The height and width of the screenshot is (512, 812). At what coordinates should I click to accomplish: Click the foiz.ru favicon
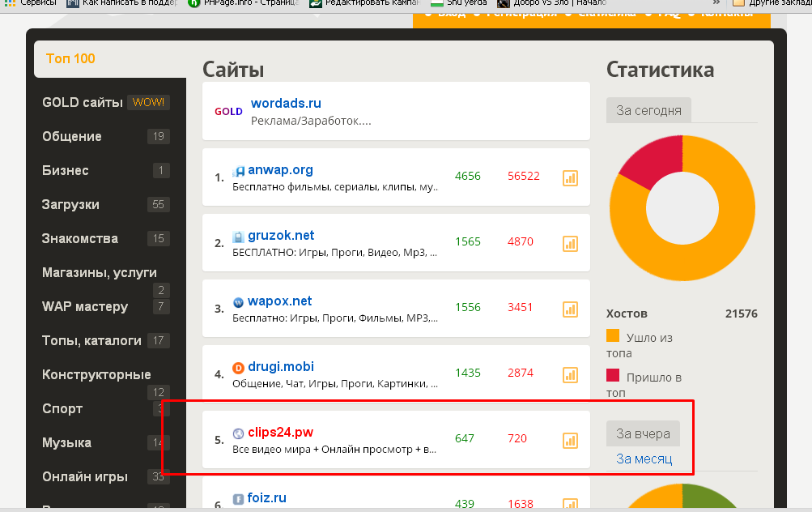[238, 499]
